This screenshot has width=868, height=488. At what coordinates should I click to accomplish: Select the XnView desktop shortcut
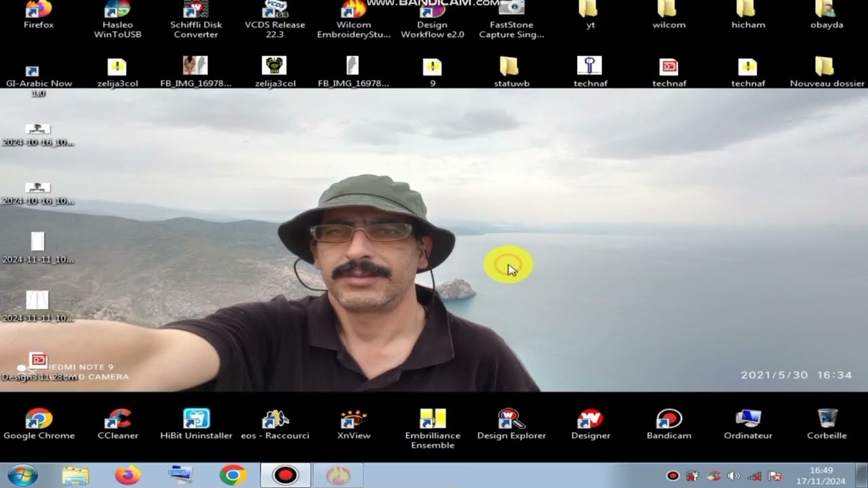click(x=353, y=424)
